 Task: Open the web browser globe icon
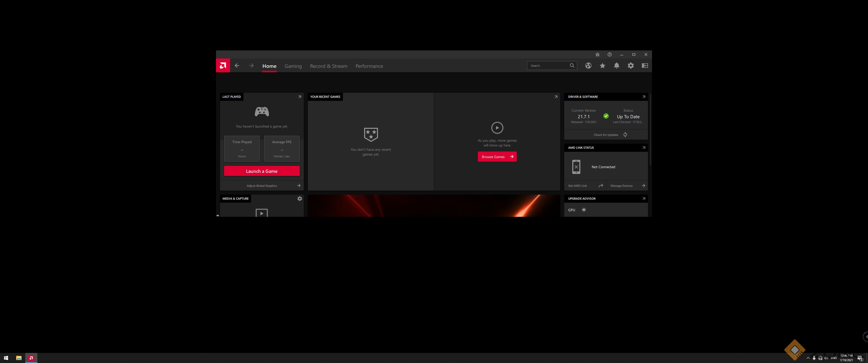[x=588, y=66]
